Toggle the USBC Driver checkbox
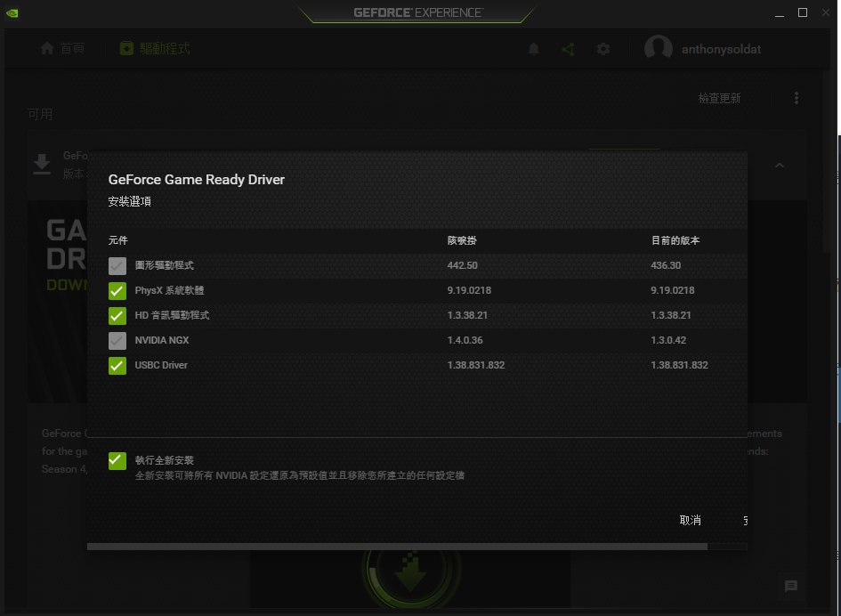Screen dimensions: 841x616 pos(117,366)
